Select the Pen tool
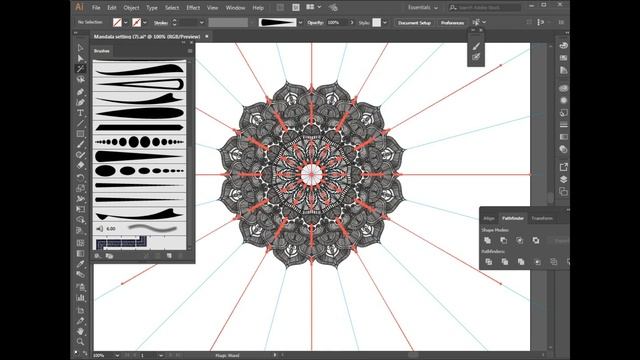Viewport: 640px width, 360px height. pyautogui.click(x=80, y=91)
